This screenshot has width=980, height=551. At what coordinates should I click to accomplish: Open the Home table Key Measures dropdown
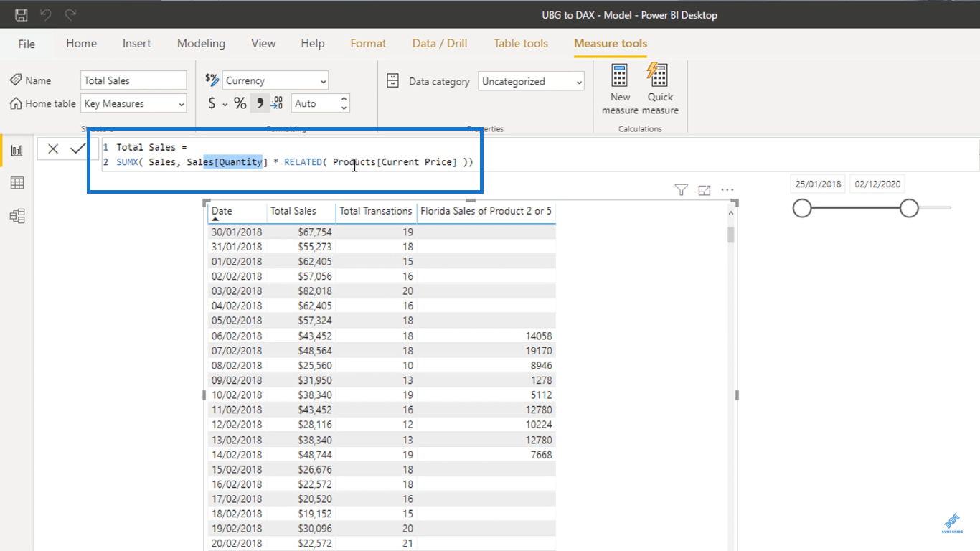[133, 103]
